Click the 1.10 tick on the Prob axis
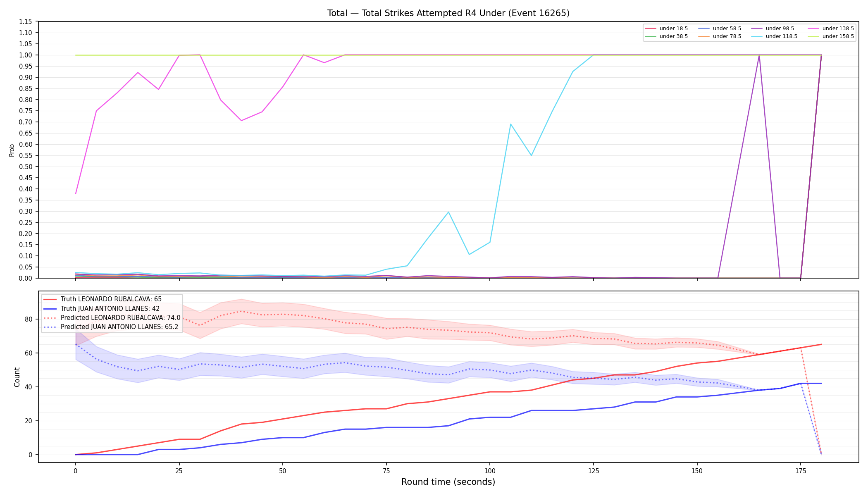Viewport: 868px width, 496px height. 26,33
